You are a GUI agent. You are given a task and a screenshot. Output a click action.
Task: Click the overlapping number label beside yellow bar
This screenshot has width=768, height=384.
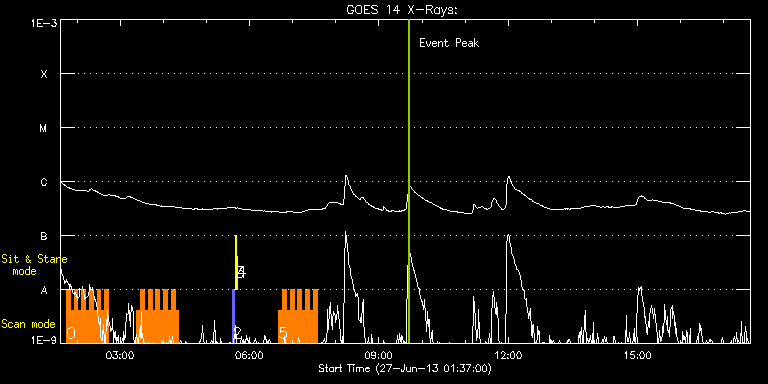(240, 272)
